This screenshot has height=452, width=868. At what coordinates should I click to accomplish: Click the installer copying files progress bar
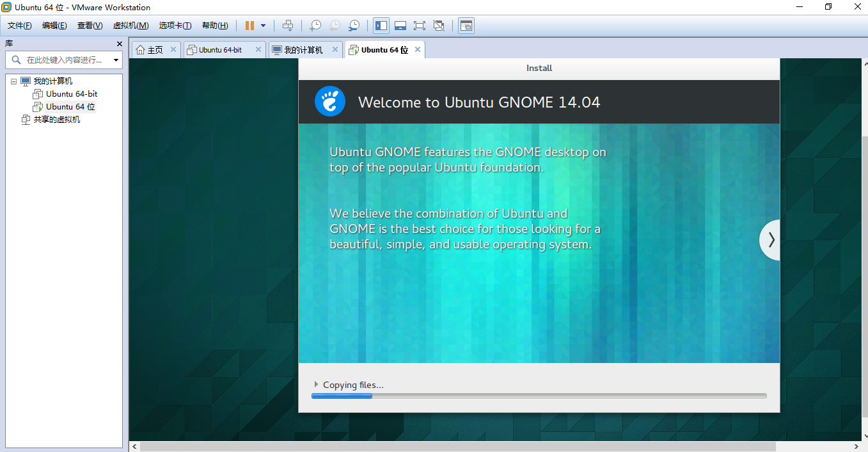[x=539, y=396]
